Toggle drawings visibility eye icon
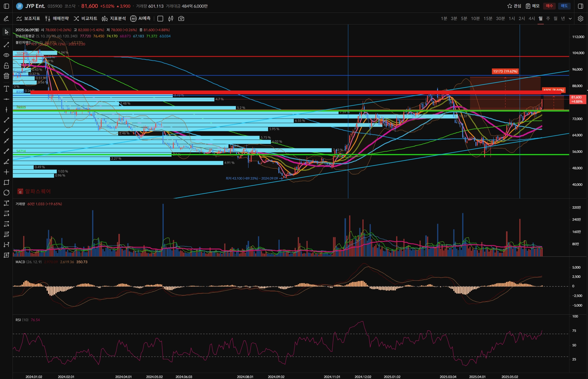Image resolution: width=588 pixels, height=379 pixels. [x=6, y=55]
